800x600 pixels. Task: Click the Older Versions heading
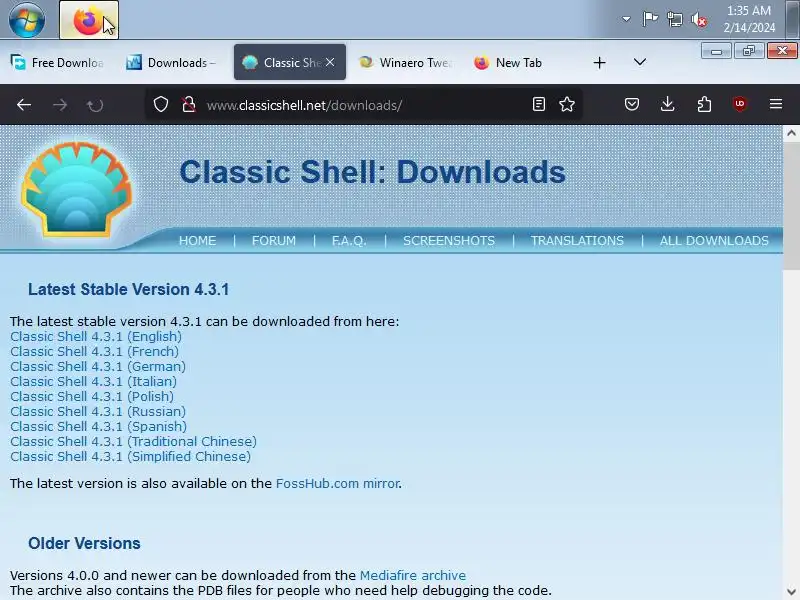(84, 543)
